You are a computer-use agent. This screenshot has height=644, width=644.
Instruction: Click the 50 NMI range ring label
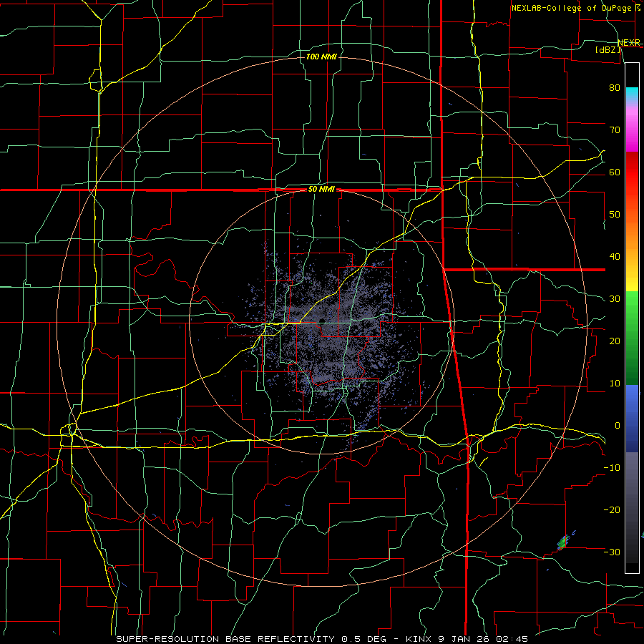321,190
